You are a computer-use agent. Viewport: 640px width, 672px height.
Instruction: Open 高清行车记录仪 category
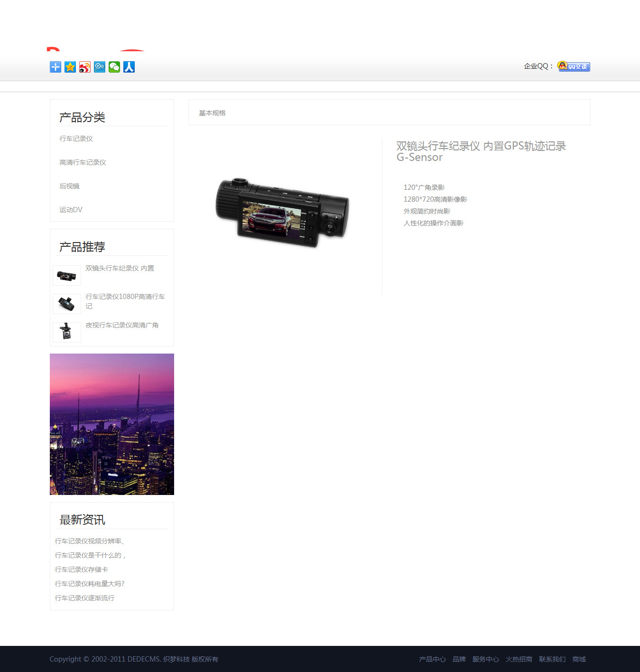pos(83,162)
